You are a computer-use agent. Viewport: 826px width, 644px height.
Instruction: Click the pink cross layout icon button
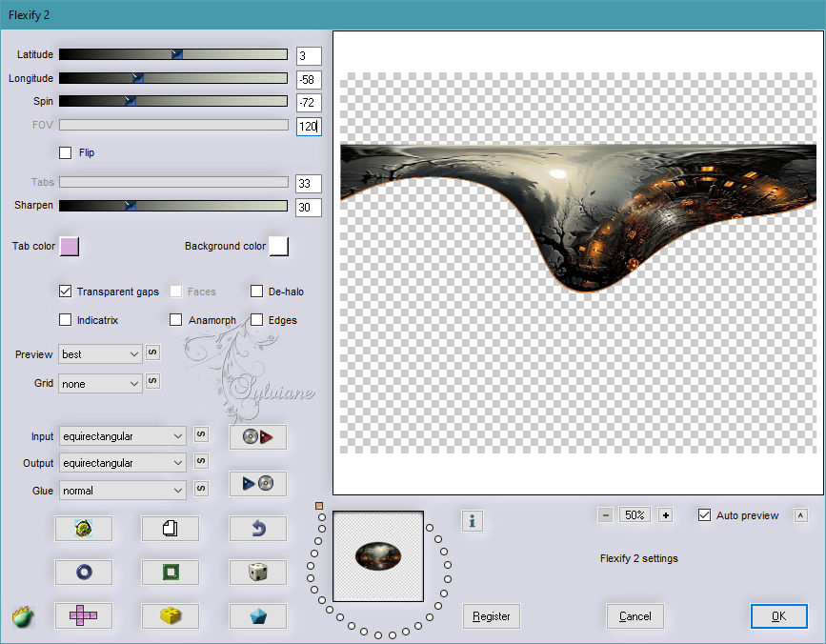84,615
